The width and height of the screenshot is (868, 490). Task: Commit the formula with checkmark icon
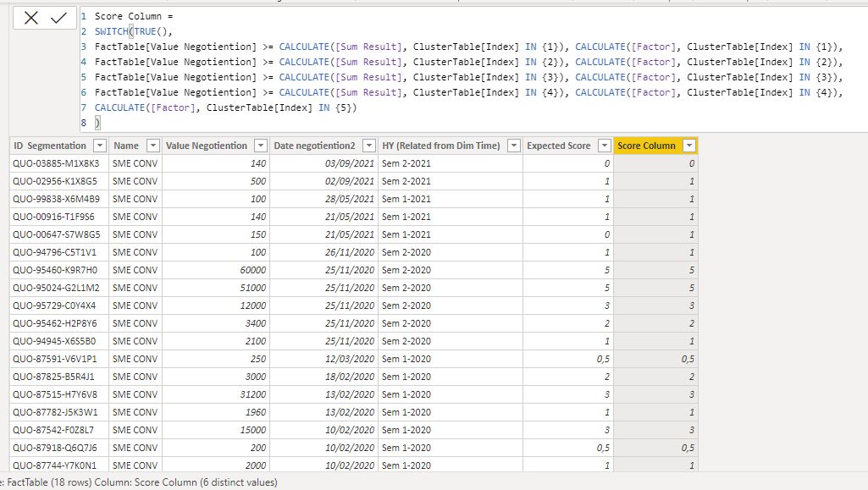[58, 19]
